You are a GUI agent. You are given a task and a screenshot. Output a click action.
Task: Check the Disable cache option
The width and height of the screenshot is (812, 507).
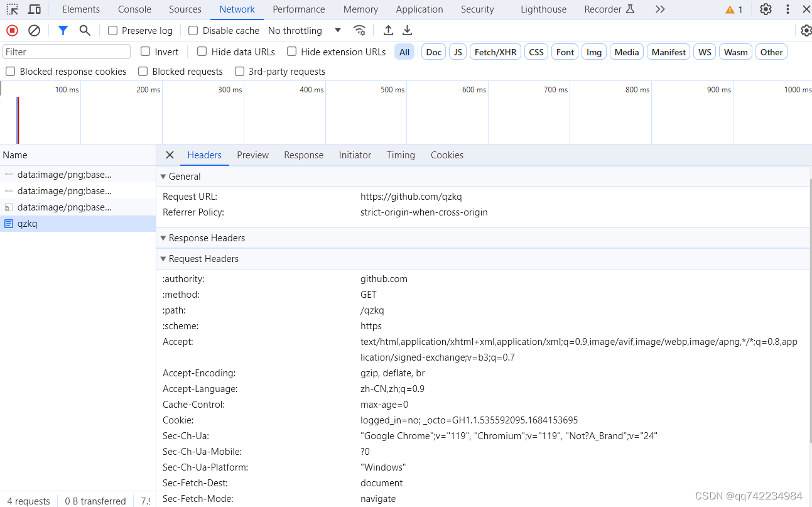(193, 30)
